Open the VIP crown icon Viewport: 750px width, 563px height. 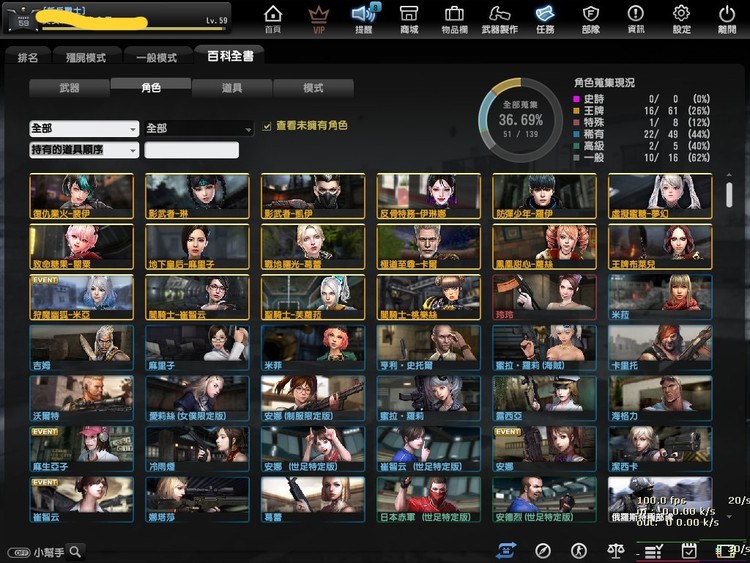318,19
